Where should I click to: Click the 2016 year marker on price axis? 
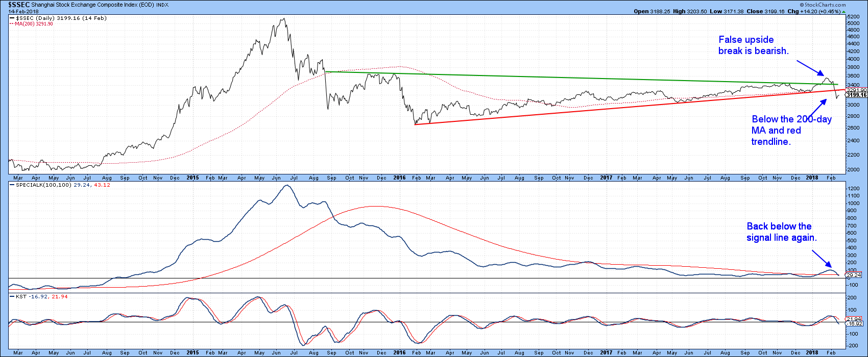pyautogui.click(x=399, y=178)
